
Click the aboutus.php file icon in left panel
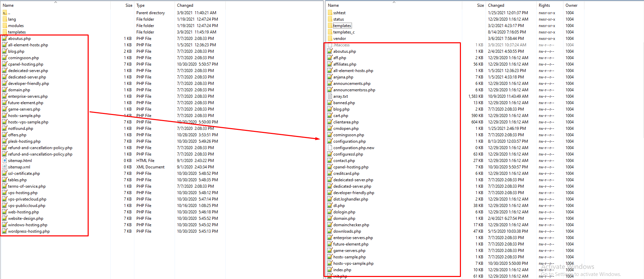(x=5, y=39)
